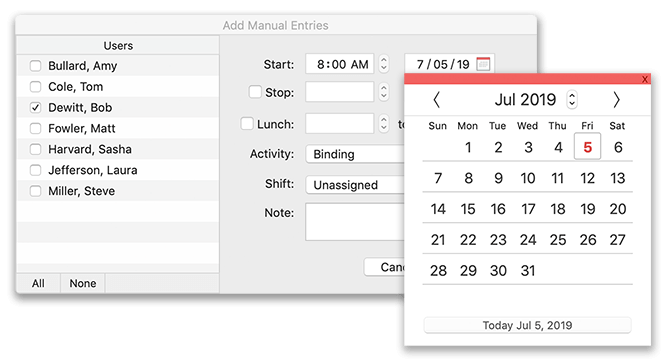Open the calendar picker icon beside date
The height and width of the screenshot is (361, 667).
(483, 64)
